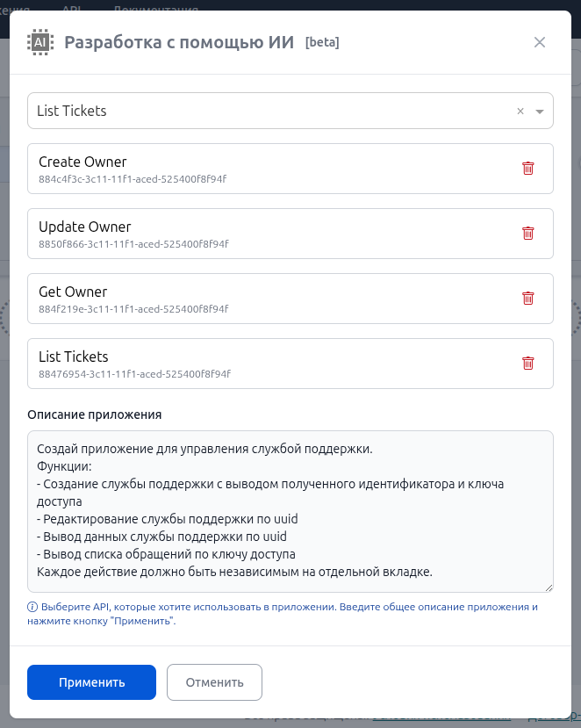Click the info icon in the hint text

[32, 607]
